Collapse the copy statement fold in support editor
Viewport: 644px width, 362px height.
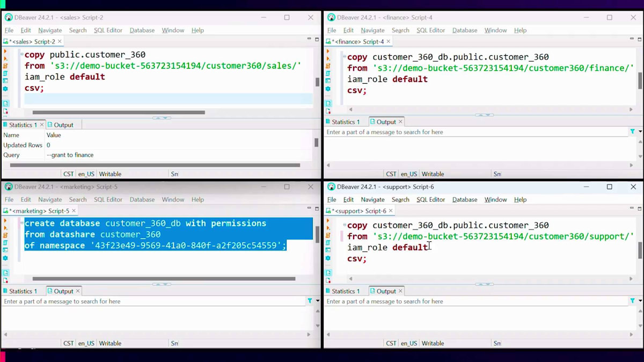pos(344,225)
